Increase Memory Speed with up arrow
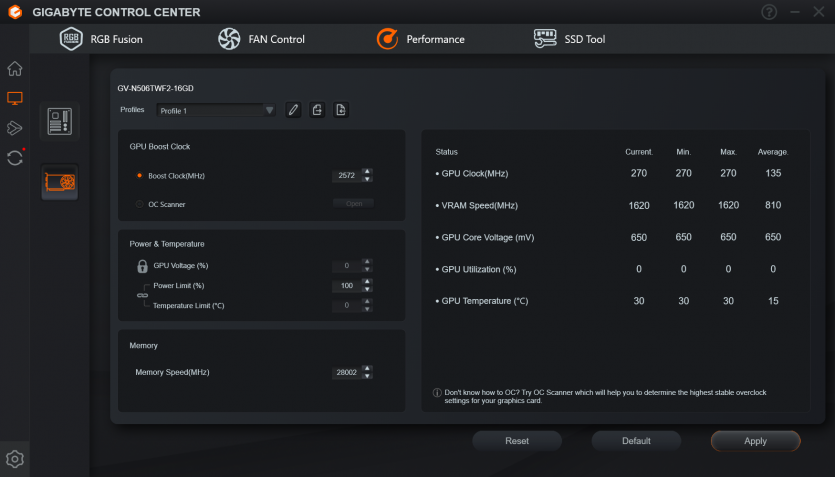835x477 pixels. click(x=367, y=368)
